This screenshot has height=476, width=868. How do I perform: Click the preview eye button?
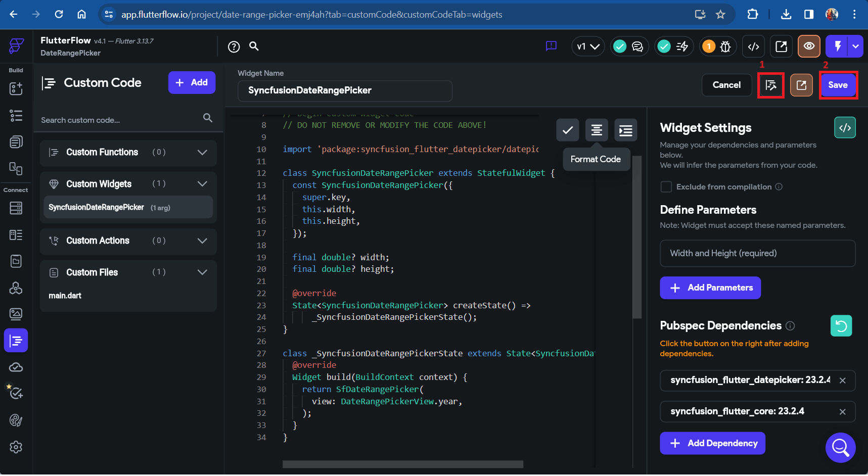pos(809,46)
